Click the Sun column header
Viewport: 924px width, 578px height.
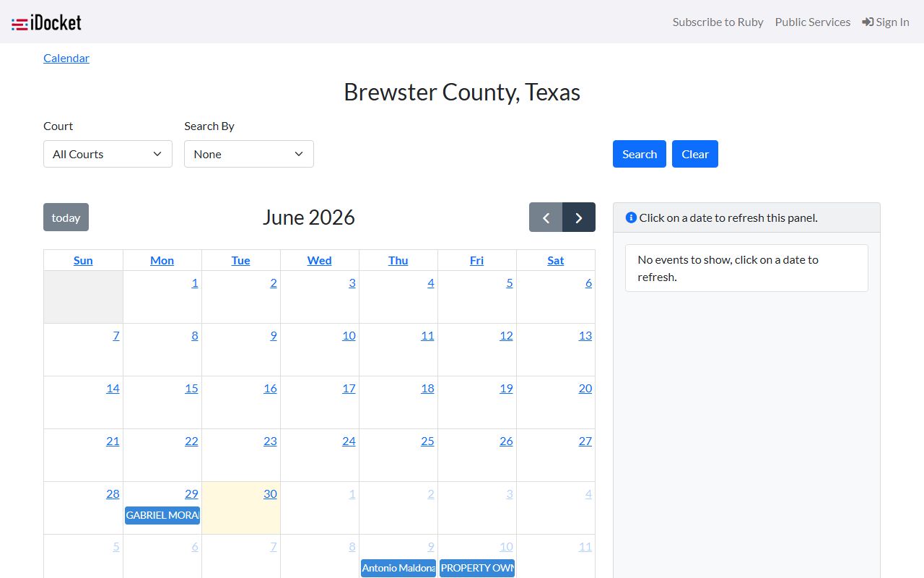(x=83, y=260)
